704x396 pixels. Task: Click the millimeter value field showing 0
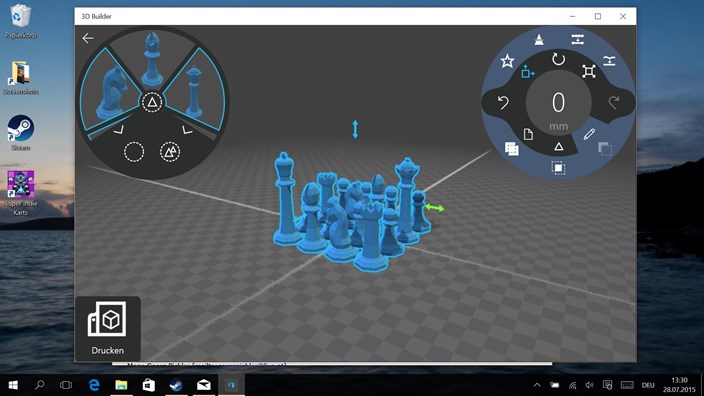(x=558, y=109)
